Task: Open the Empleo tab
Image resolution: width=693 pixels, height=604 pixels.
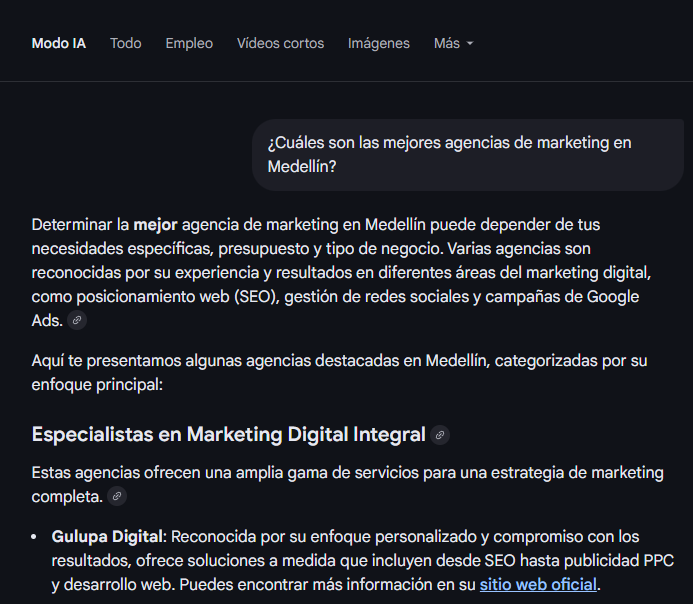Action: coord(189,43)
